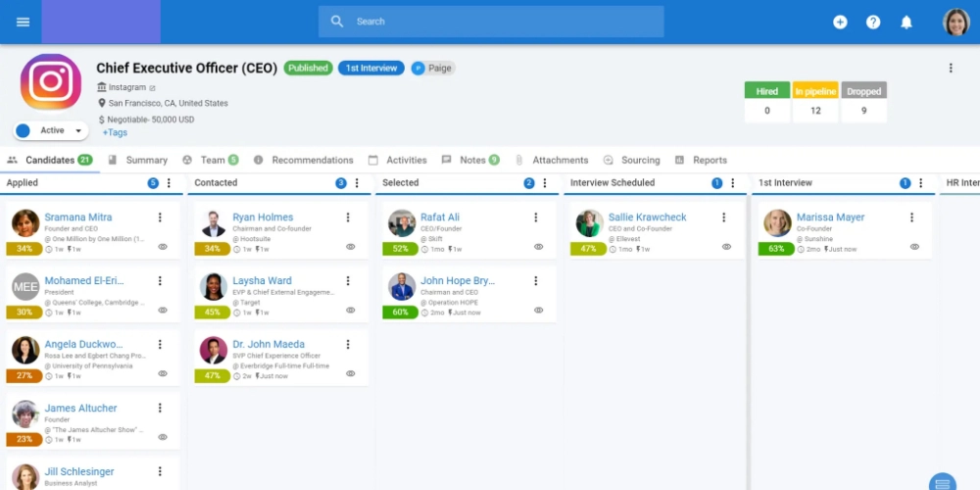The image size is (980, 490).
Task: Click the +Tags link
Action: (115, 132)
